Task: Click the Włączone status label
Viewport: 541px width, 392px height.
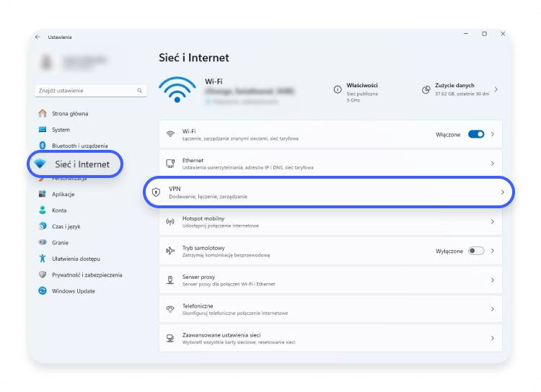Action: [448, 135]
